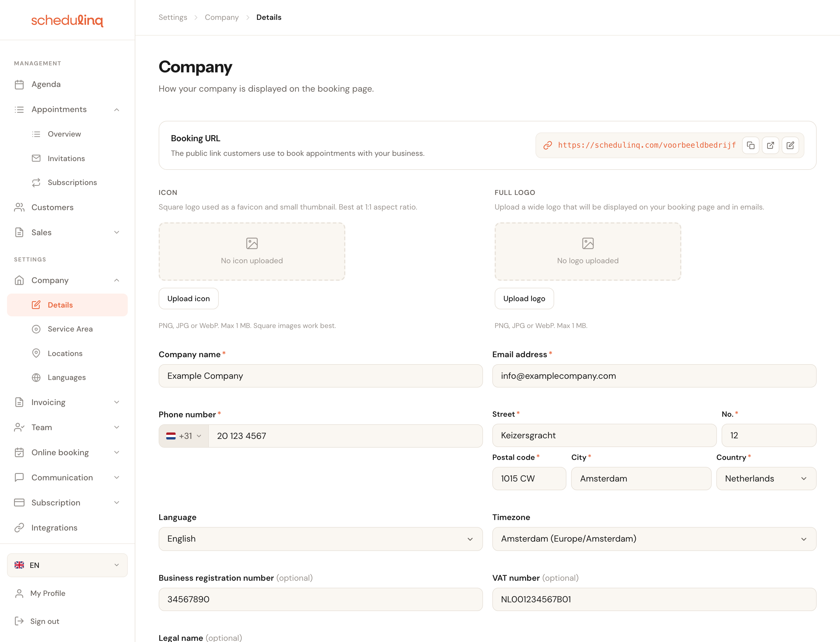840x642 pixels.
Task: Expand the Online booking section chevron
Action: click(116, 452)
